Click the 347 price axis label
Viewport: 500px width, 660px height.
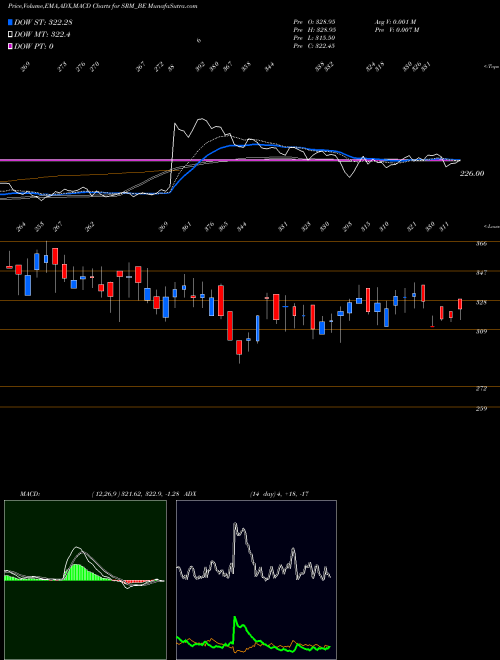[483, 273]
